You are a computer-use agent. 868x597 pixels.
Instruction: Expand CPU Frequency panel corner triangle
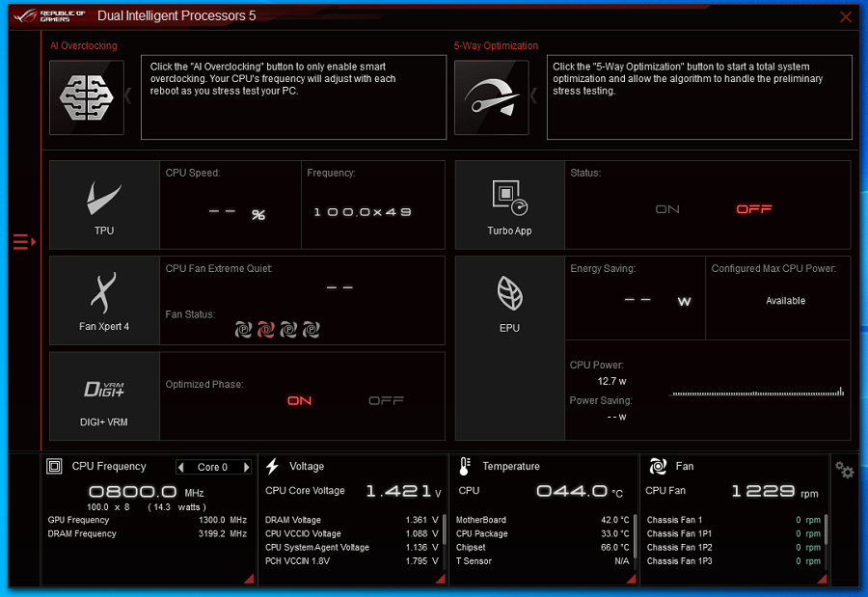pos(249,579)
